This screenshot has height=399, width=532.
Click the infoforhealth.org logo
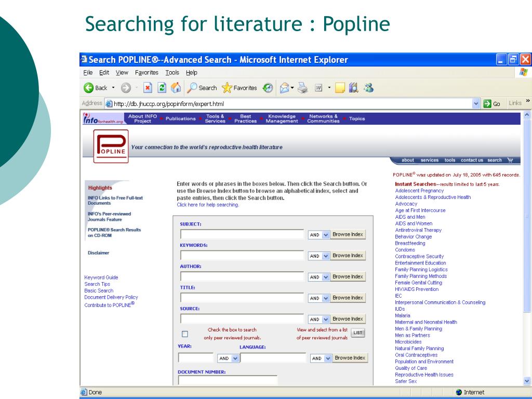click(x=103, y=118)
